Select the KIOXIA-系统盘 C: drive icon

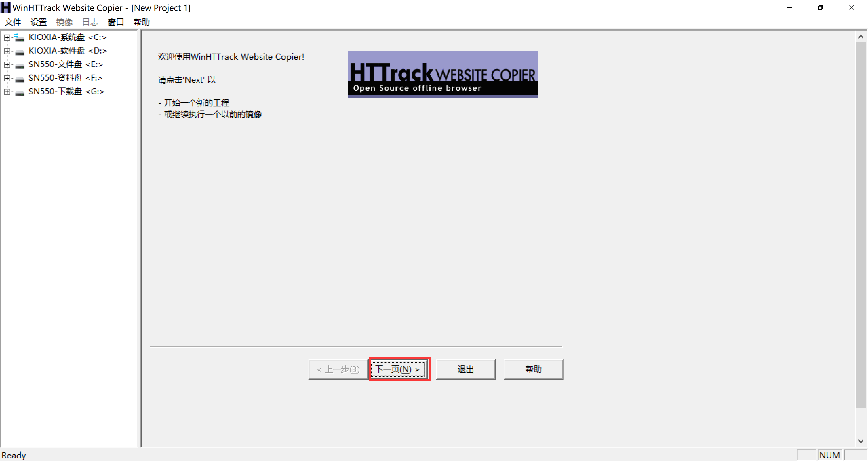click(x=19, y=37)
